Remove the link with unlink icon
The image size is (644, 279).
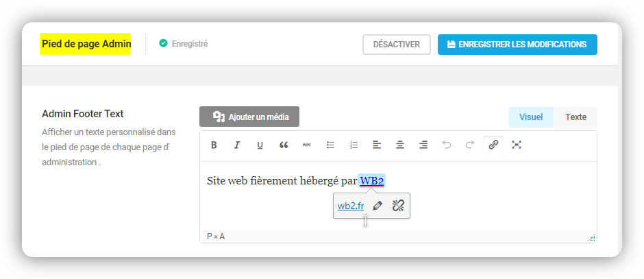(398, 206)
